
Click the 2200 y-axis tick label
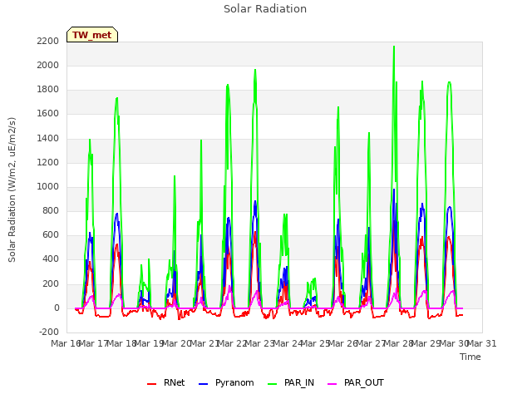[x=48, y=41]
